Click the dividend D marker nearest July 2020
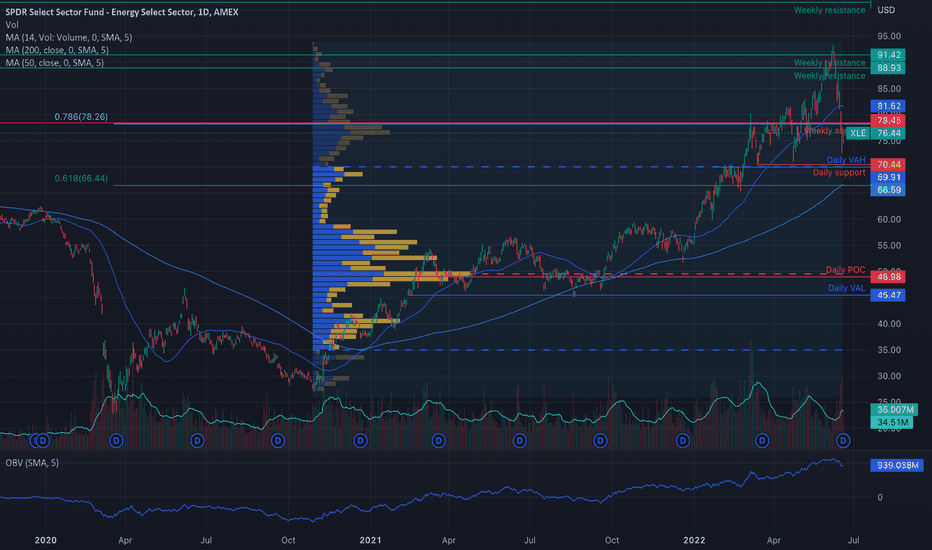The height and width of the screenshot is (550, 932). coord(197,441)
